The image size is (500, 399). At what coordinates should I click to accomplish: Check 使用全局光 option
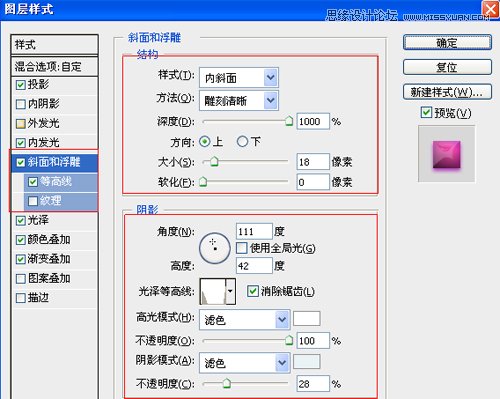241,248
